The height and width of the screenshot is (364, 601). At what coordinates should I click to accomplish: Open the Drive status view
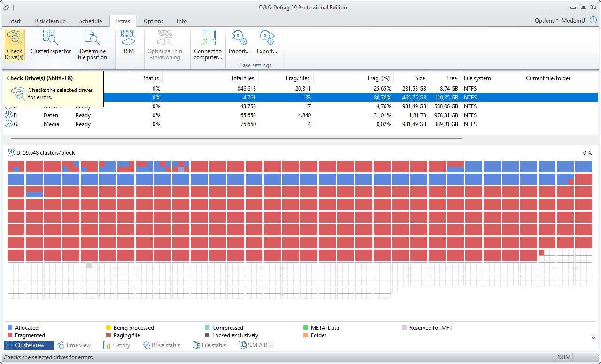tap(162, 345)
